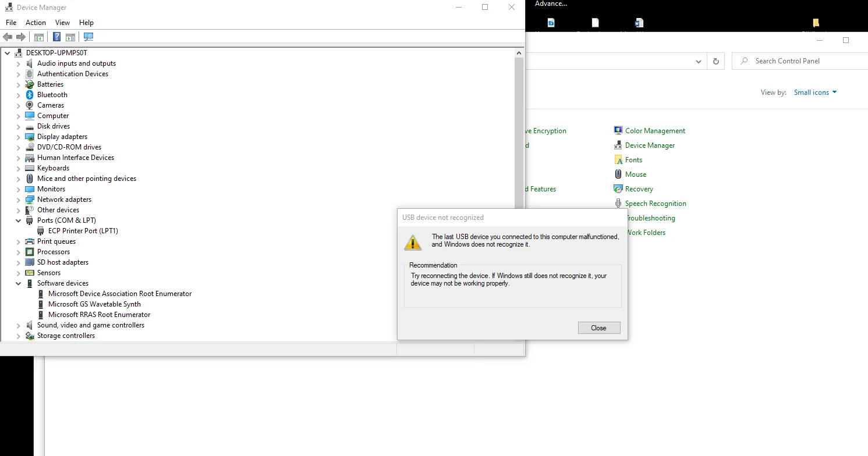The image size is (868, 456).
Task: Select ECP Printer Port (LPT1) device
Action: tap(83, 231)
